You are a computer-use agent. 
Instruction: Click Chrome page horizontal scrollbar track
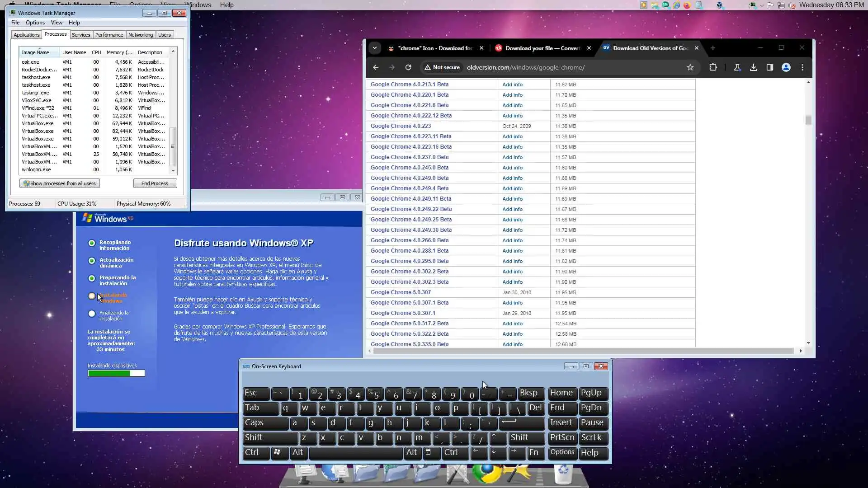point(583,351)
